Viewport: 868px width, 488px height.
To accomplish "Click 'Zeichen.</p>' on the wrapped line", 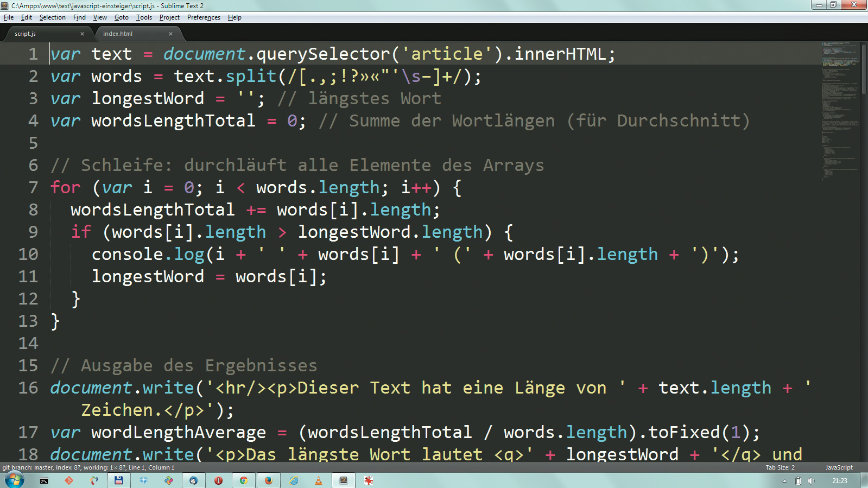I will point(142,410).
